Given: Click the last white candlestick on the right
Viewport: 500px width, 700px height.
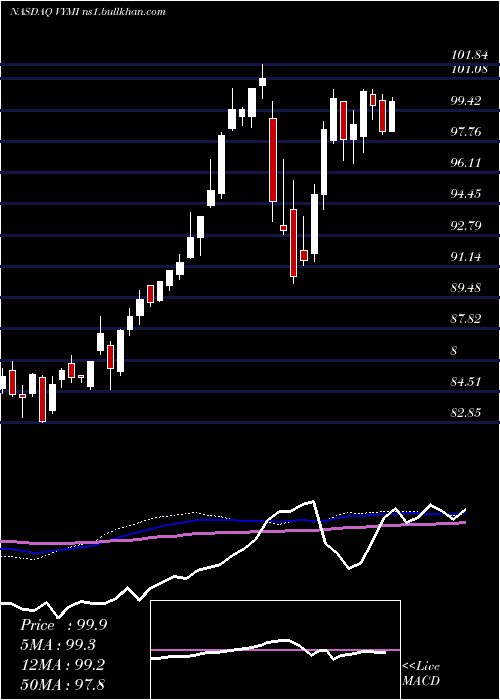Looking at the screenshot, I should pos(392,117).
